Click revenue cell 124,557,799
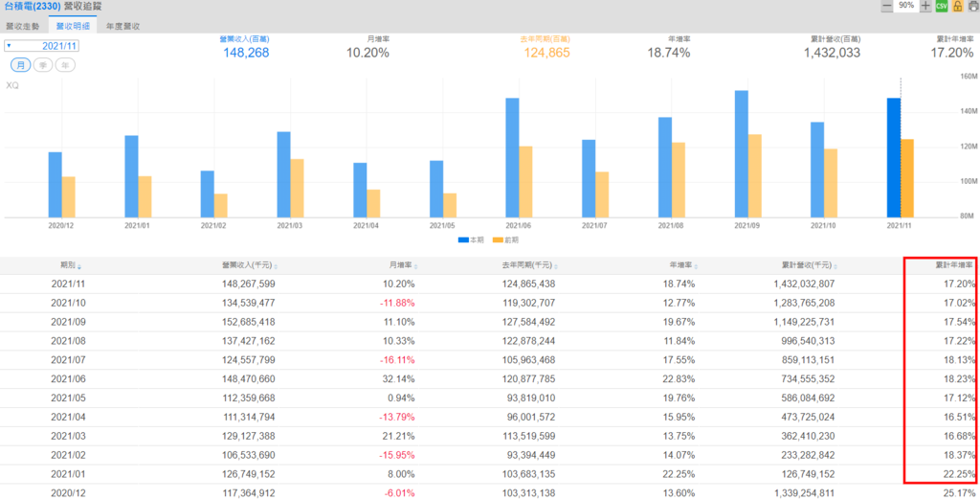Image resolution: width=980 pixels, height=500 pixels. pyautogui.click(x=248, y=360)
